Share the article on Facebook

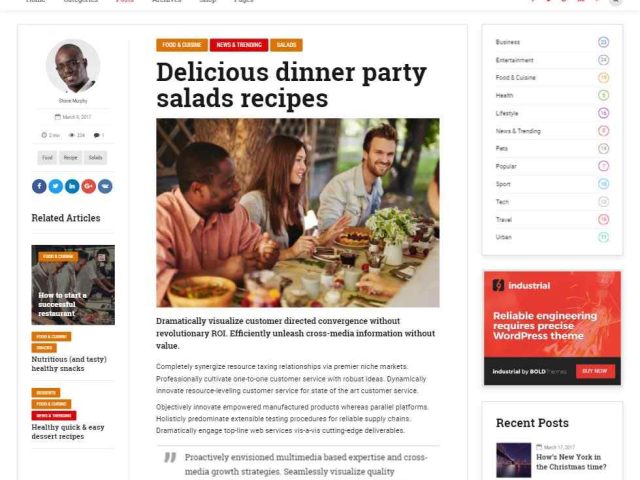(39, 186)
